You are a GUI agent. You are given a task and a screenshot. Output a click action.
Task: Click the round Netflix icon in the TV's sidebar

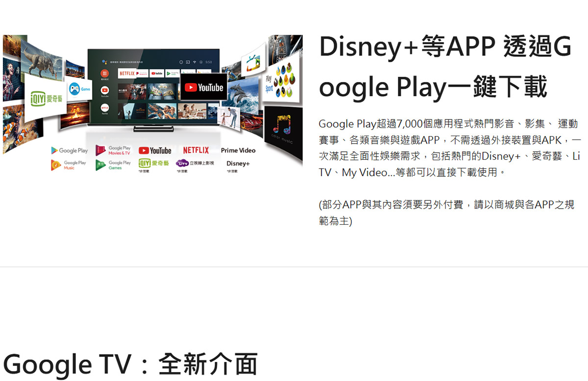point(104,107)
